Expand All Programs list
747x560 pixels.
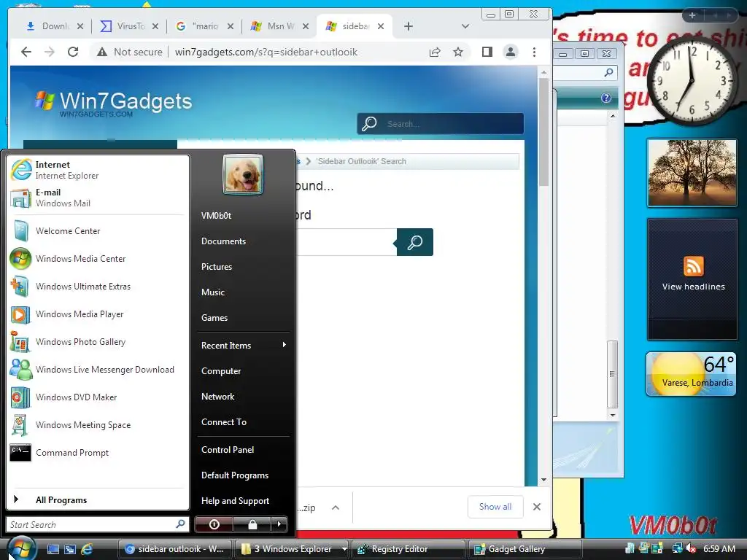(x=98, y=499)
